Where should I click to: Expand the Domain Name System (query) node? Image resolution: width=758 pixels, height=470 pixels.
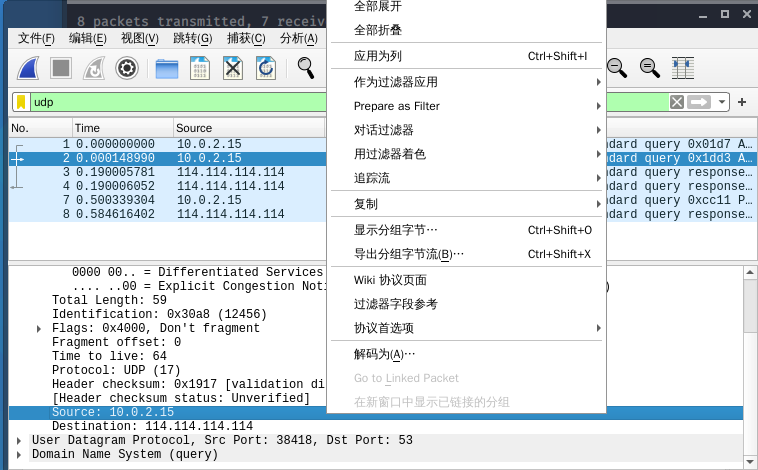pos(19,455)
